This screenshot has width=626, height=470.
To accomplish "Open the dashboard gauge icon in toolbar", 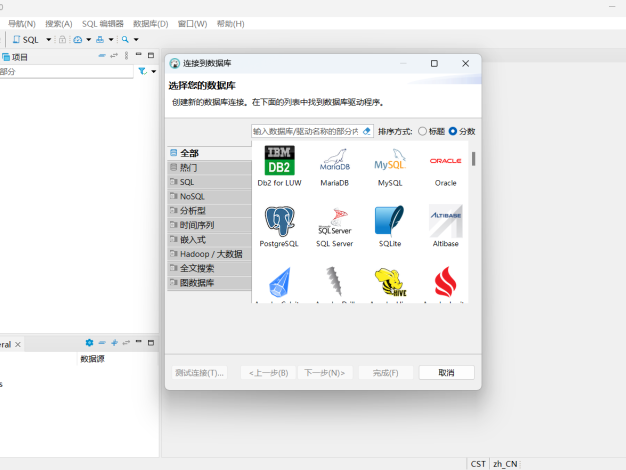I will tap(78, 40).
